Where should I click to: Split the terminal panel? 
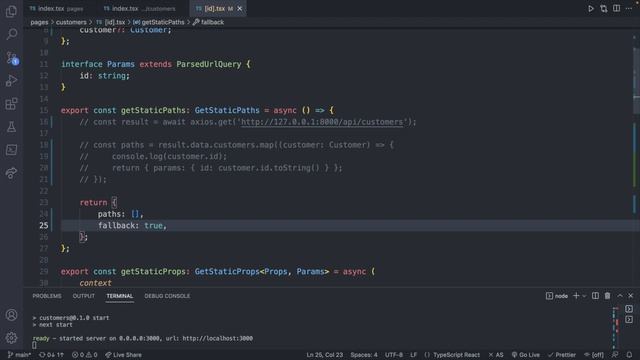pos(596,296)
